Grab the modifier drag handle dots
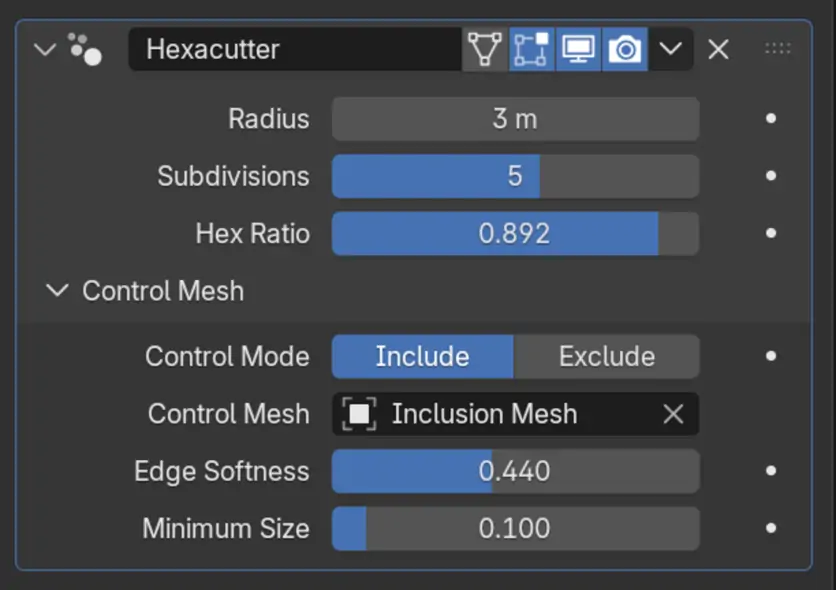This screenshot has height=590, width=836. (x=777, y=49)
